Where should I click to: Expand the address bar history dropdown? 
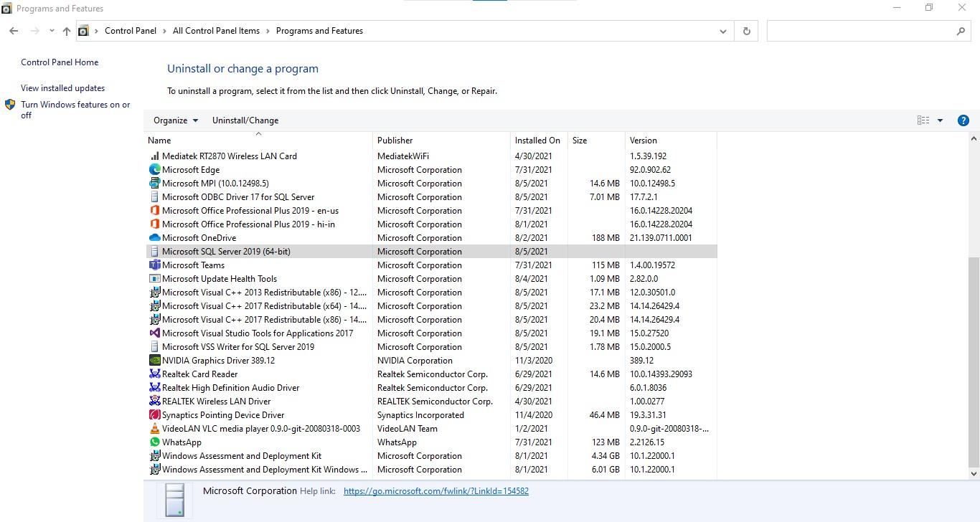[722, 31]
